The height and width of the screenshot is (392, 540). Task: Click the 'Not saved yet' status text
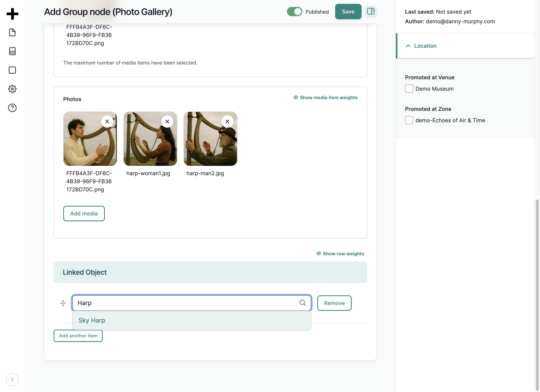[x=454, y=12]
